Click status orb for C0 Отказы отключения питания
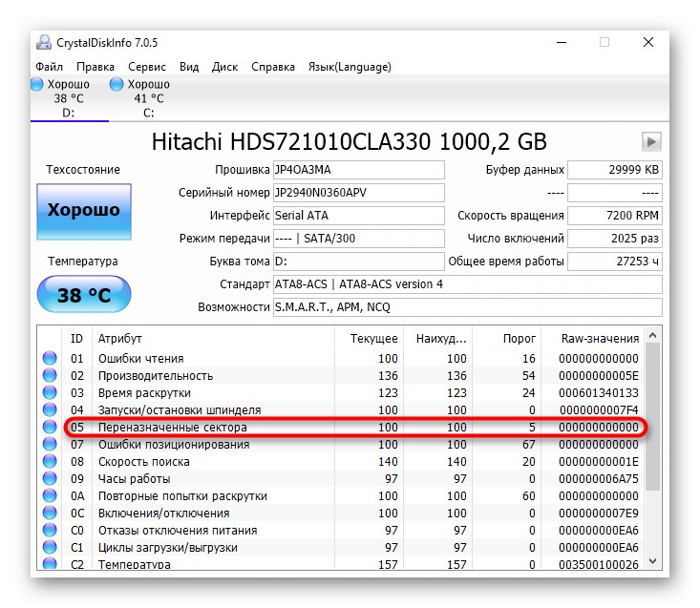700x608 pixels. pyautogui.click(x=50, y=531)
